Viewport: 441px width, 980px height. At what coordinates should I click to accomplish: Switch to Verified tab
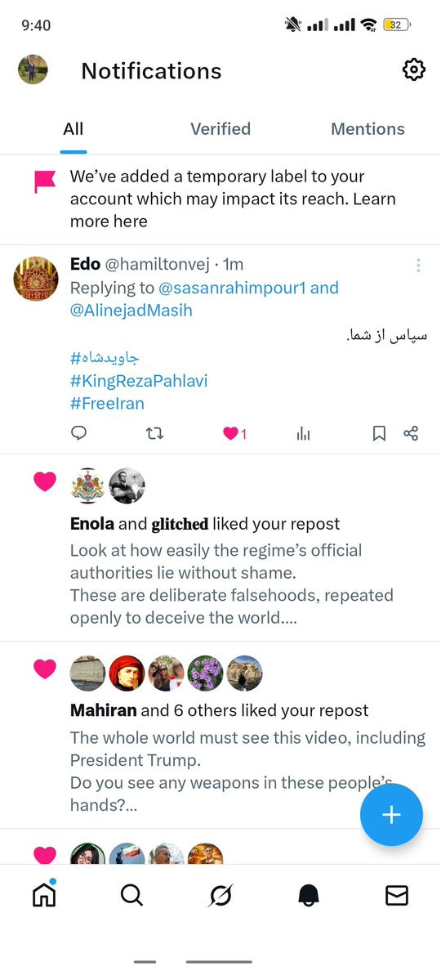(220, 129)
